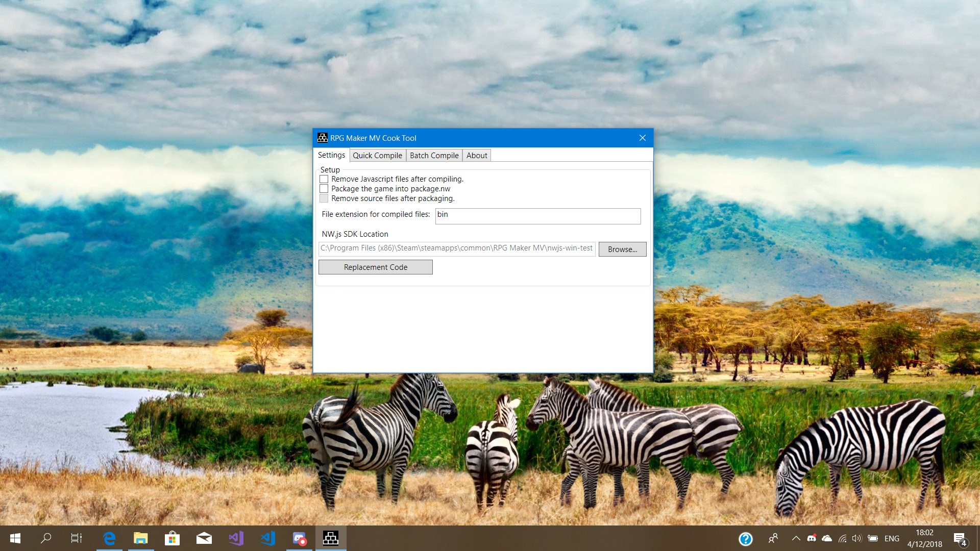Image resolution: width=980 pixels, height=551 pixels.
Task: Open the Mail app from the taskbar
Action: point(204,538)
